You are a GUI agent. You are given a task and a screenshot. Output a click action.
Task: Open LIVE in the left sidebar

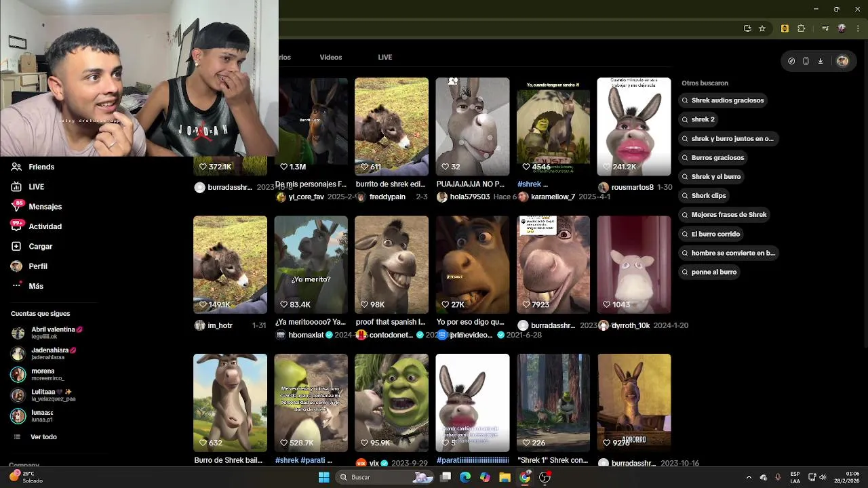[x=27, y=186]
